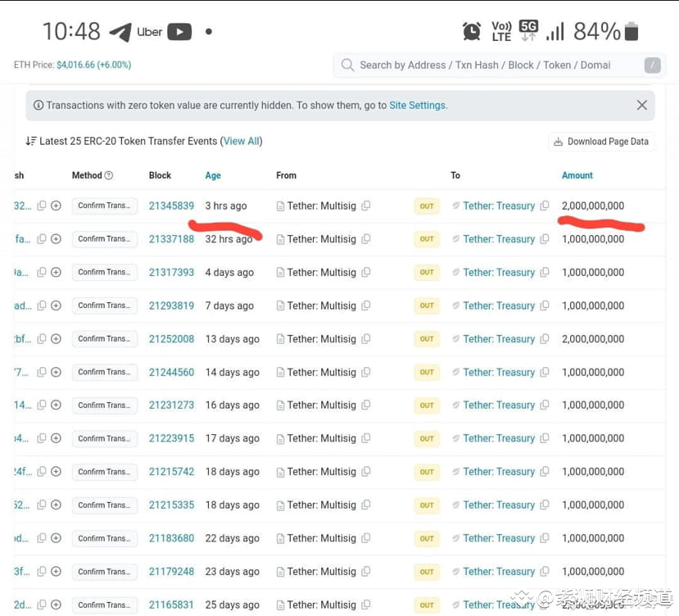This screenshot has width=679, height=616.
Task: Copy hash in block 21337188 row
Action: [x=42, y=238]
